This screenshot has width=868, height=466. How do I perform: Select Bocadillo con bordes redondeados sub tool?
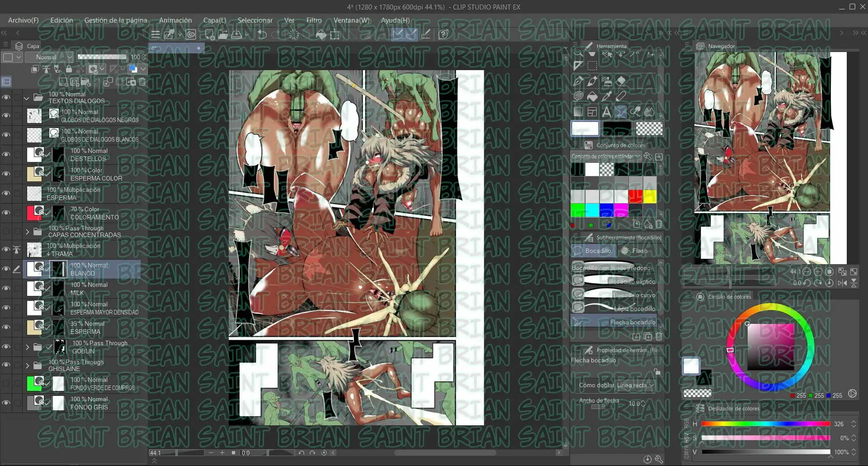[x=614, y=268]
